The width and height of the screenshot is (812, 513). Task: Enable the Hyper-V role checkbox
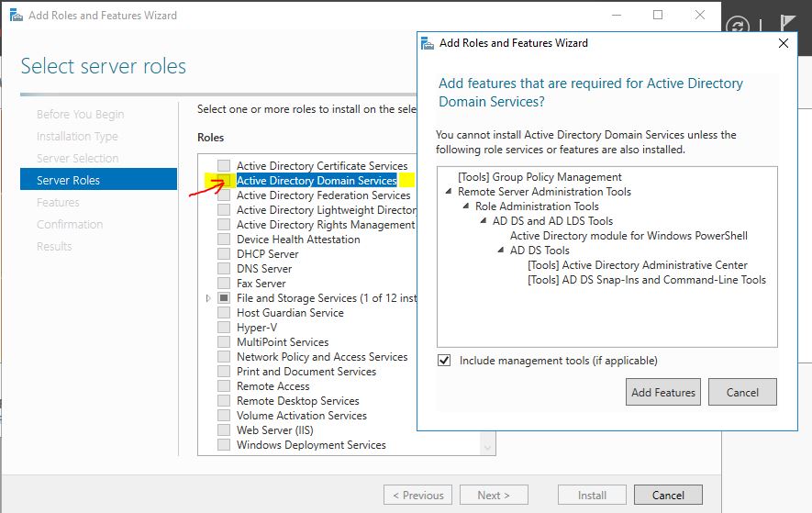click(224, 328)
